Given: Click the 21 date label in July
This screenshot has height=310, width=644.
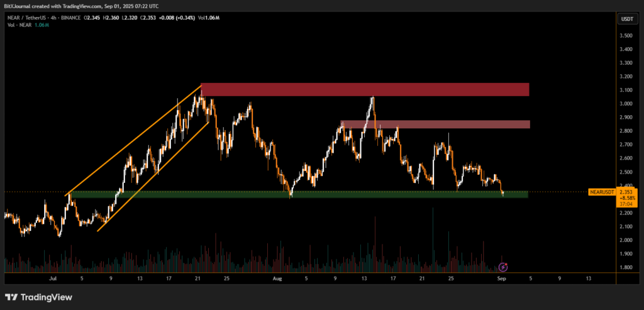Looking at the screenshot, I should click(197, 277).
